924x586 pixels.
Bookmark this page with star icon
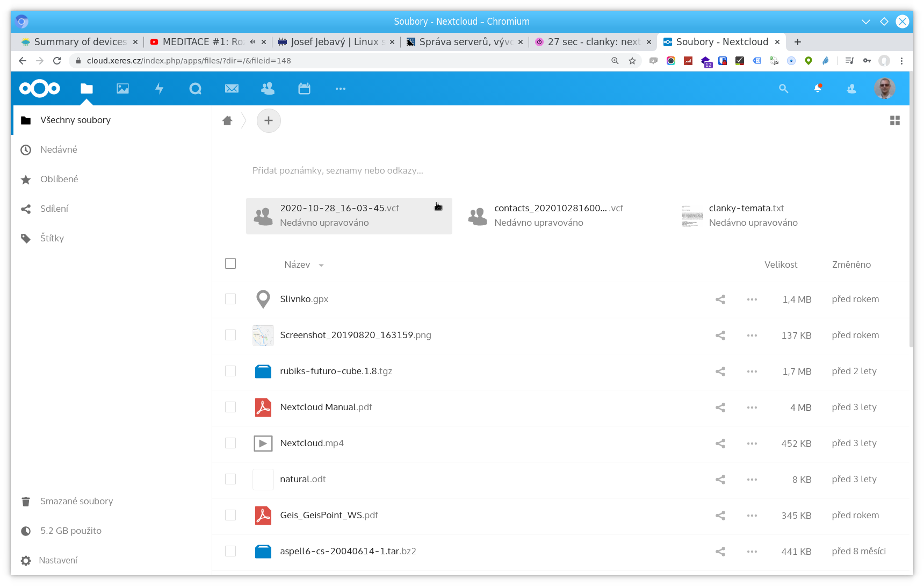[x=632, y=61]
